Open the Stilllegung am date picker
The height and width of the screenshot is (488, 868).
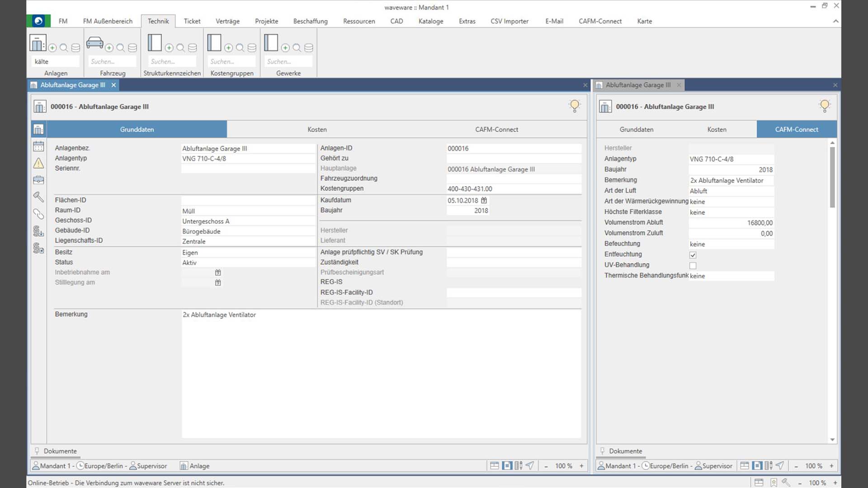tap(218, 283)
